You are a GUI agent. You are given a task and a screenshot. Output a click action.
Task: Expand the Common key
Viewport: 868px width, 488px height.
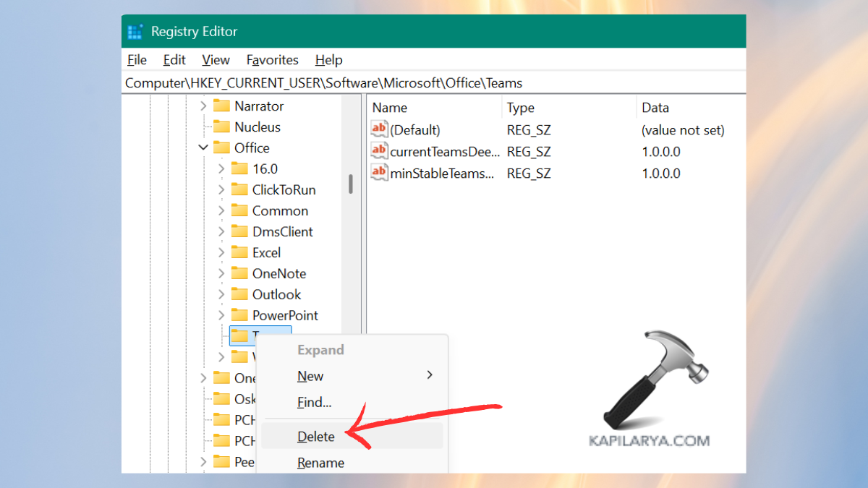pos(221,211)
